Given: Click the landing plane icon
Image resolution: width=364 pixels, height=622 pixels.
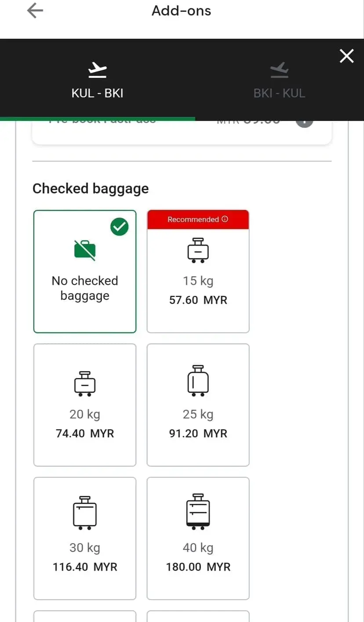Looking at the screenshot, I should 279,69.
